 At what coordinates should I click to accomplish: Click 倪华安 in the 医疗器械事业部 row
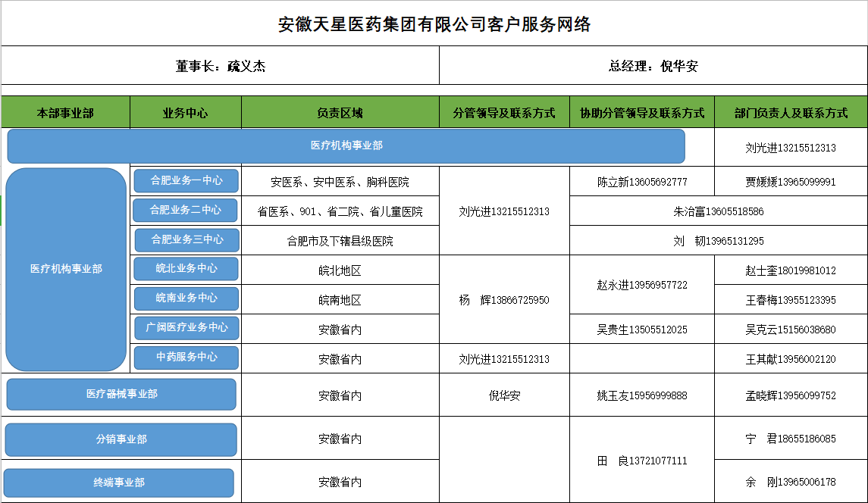504,395
